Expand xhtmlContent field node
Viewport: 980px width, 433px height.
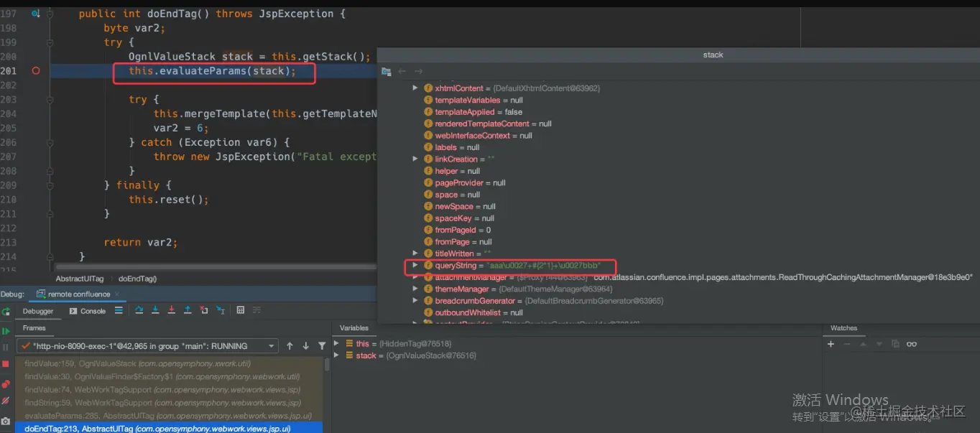(x=415, y=88)
